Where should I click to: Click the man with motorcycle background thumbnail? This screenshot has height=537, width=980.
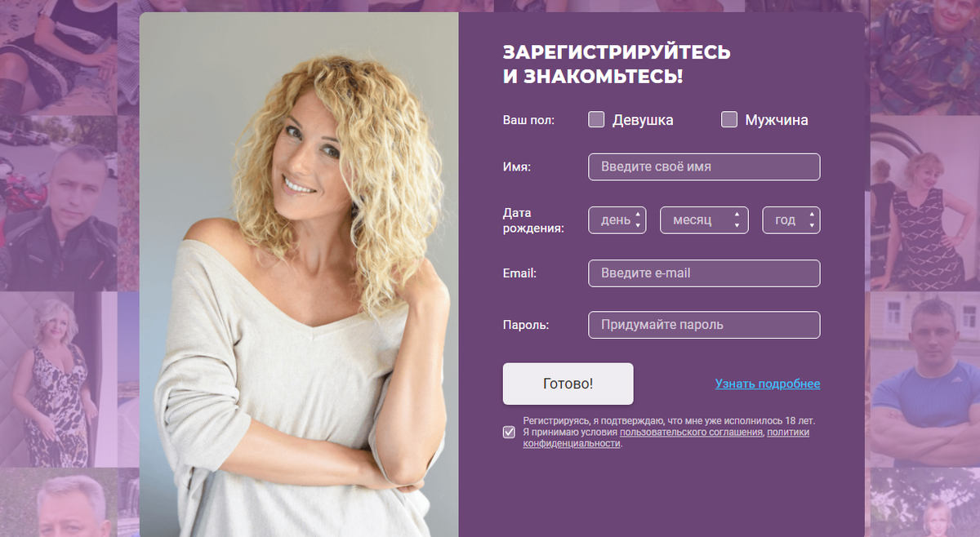coord(59,202)
